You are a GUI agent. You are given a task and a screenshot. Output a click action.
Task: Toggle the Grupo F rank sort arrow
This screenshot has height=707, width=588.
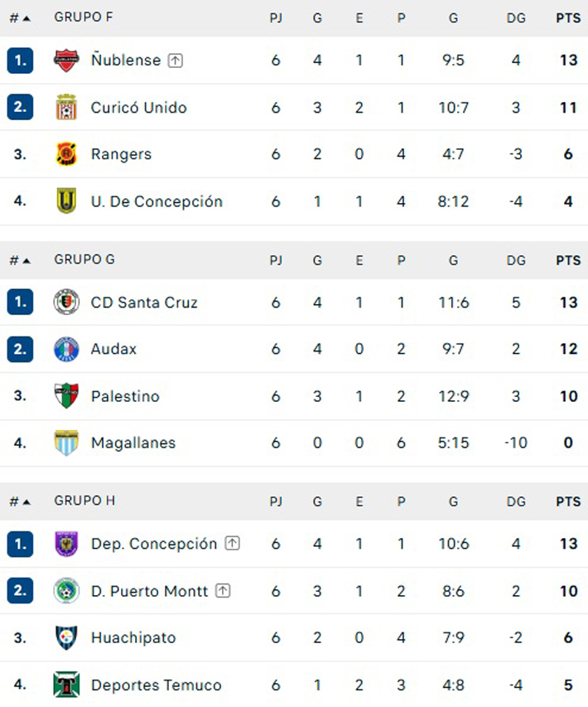click(x=27, y=18)
